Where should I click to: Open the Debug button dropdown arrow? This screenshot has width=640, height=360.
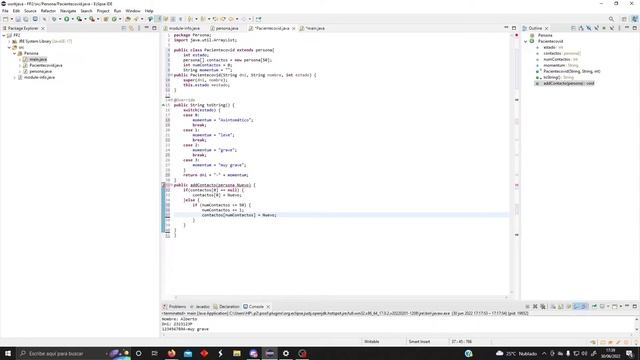tap(60, 19)
